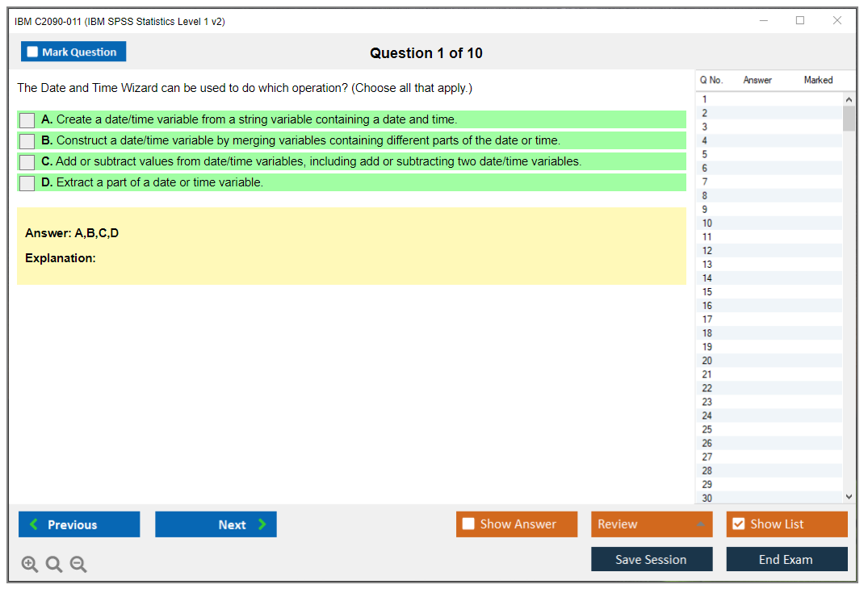Select question 10 in the list
This screenshot has width=868, height=593.
click(x=707, y=223)
